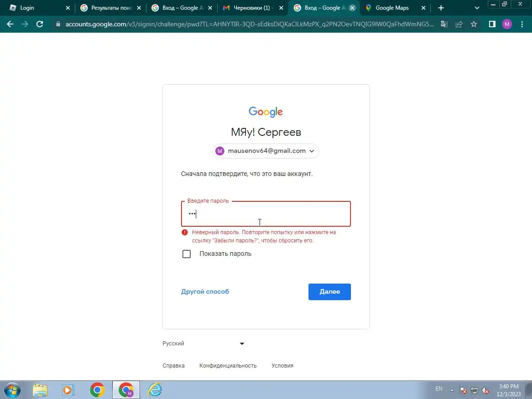This screenshot has width=532, height=399.
Task: Close the Login tab
Action: point(67,8)
